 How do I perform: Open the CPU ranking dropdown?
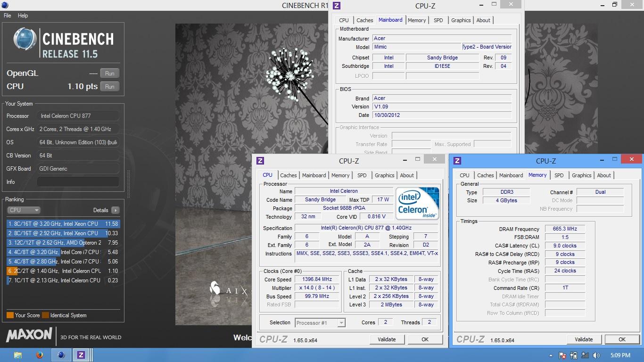point(24,210)
